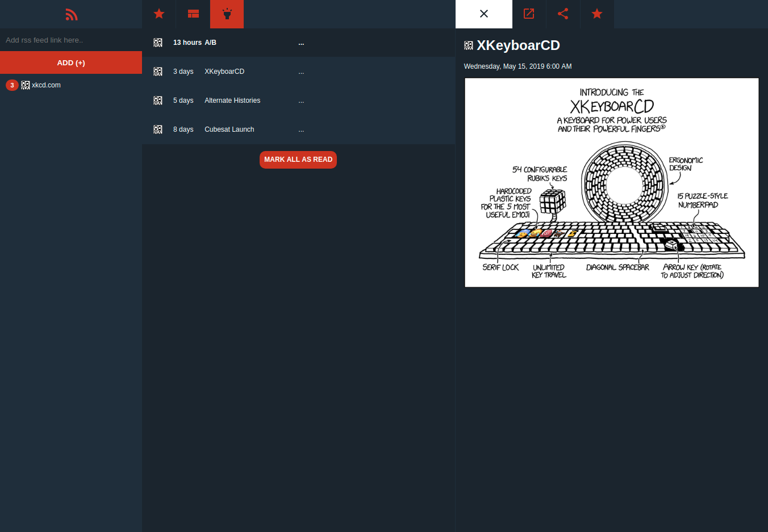Open the XKeyboarCD list entry
This screenshot has width=768, height=532.
click(x=298, y=72)
